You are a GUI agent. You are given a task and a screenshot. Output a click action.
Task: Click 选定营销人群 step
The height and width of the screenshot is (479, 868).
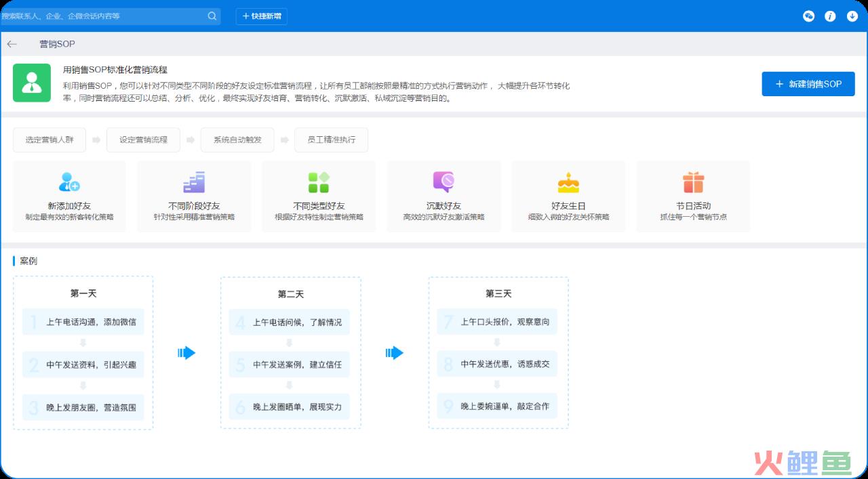[50, 140]
